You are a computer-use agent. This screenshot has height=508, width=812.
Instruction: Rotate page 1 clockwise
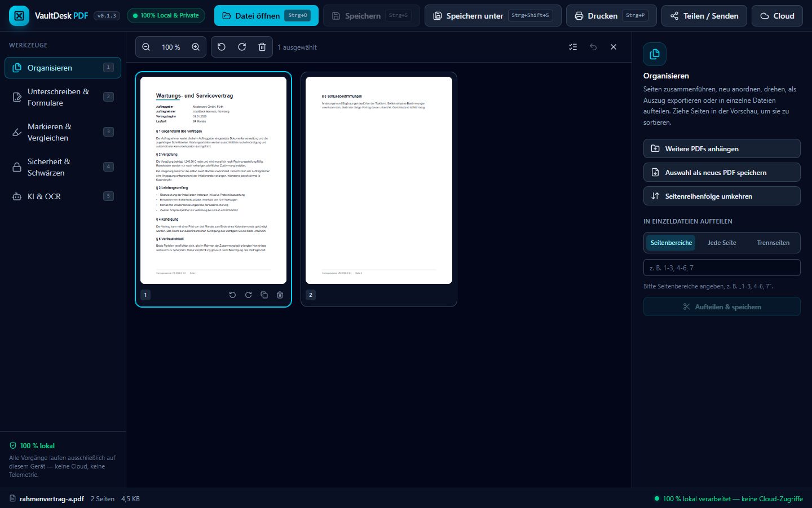tap(248, 295)
